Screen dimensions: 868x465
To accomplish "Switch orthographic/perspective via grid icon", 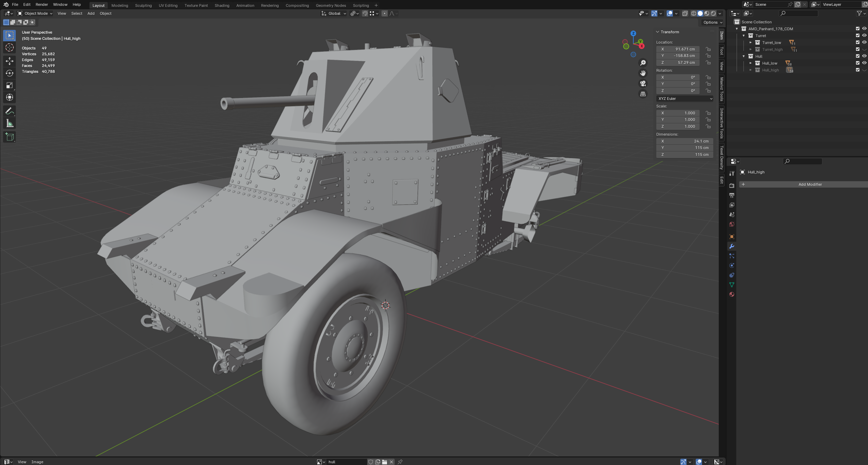I will pos(643,94).
